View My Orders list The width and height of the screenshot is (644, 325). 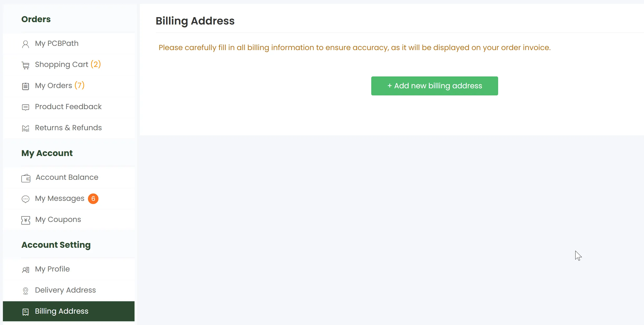53,86
